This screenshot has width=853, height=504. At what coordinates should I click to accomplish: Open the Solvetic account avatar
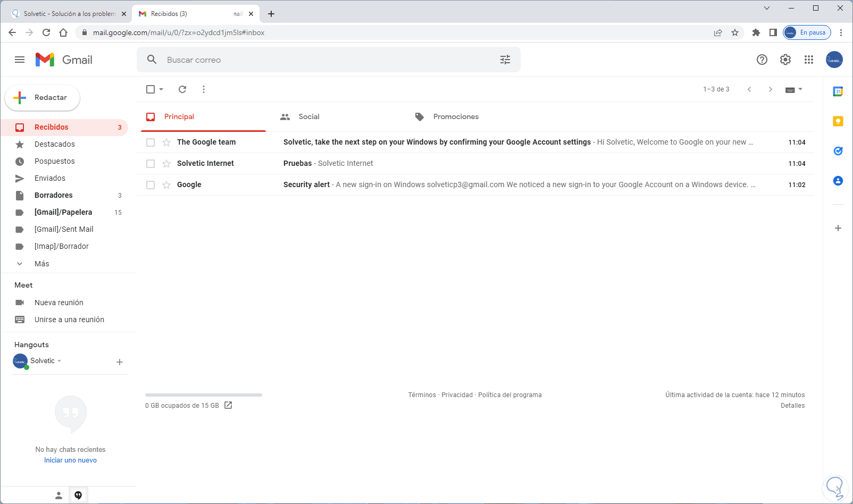coord(834,60)
